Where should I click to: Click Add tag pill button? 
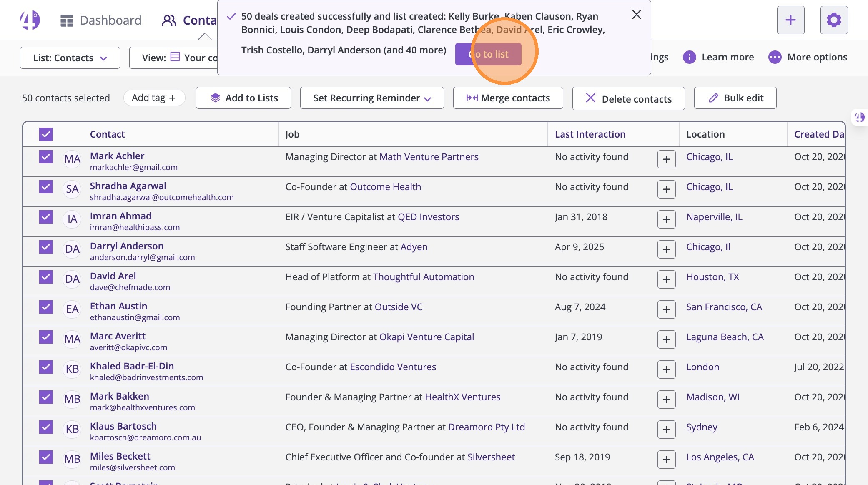pyautogui.click(x=154, y=98)
